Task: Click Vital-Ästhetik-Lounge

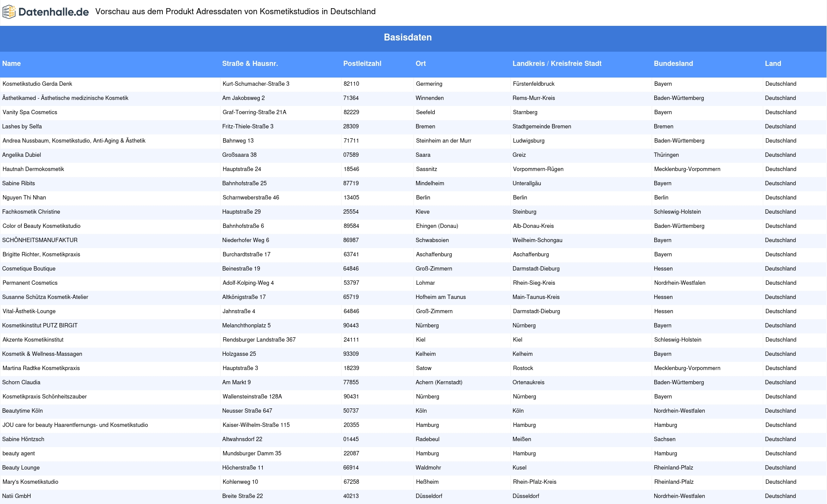Action: coord(29,311)
